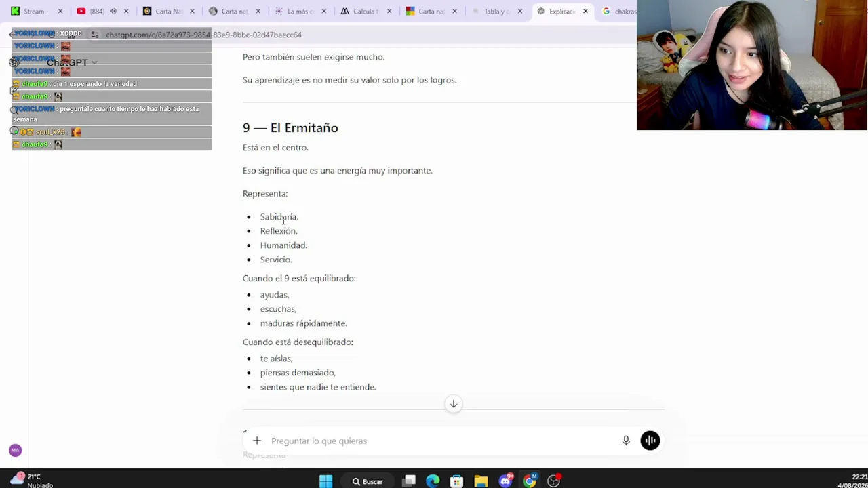This screenshot has height=488, width=868.
Task: Mute the YouTube tab via its speaker icon
Action: coord(113,11)
